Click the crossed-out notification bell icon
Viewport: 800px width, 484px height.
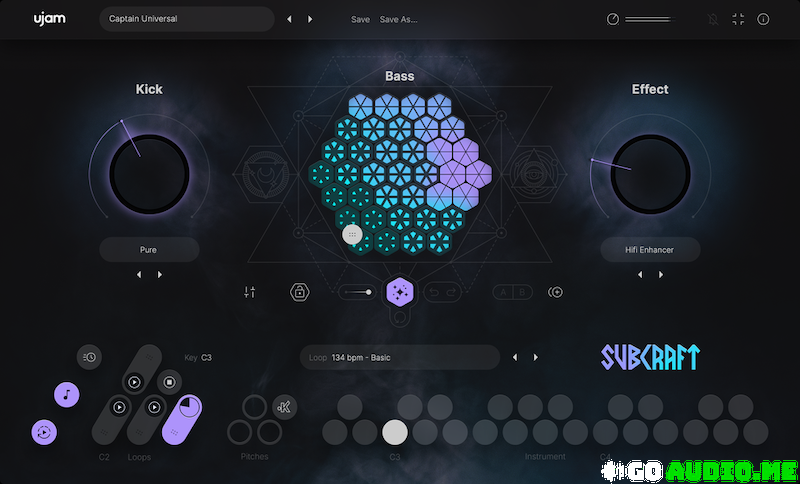713,19
